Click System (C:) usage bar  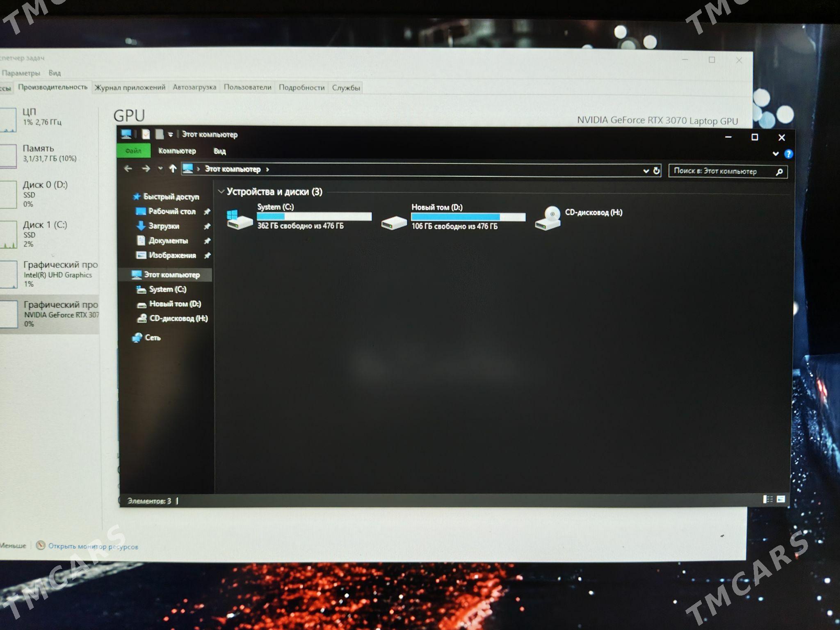coord(314,216)
